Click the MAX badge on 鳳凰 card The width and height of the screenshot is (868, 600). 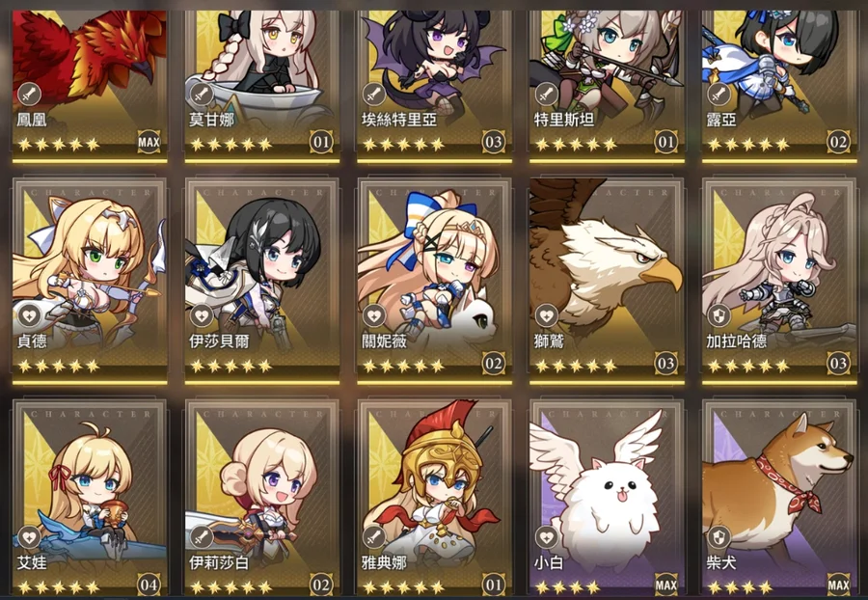(x=149, y=142)
